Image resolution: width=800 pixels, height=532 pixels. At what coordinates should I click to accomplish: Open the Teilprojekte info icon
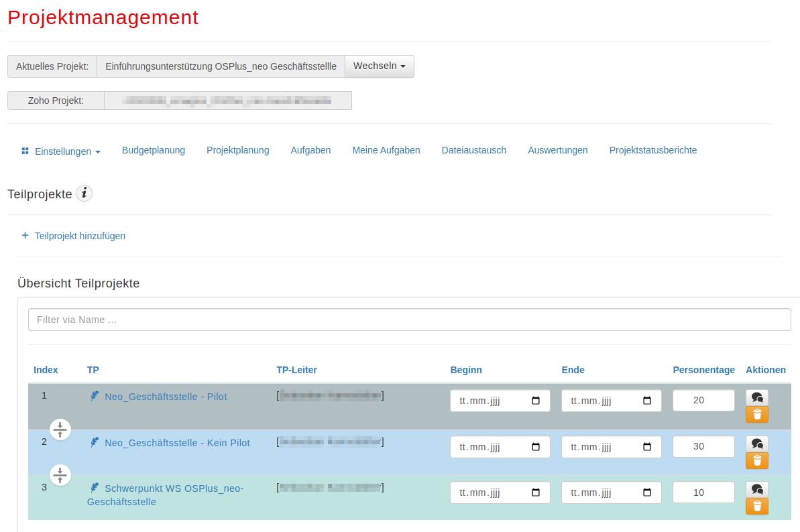(84, 194)
